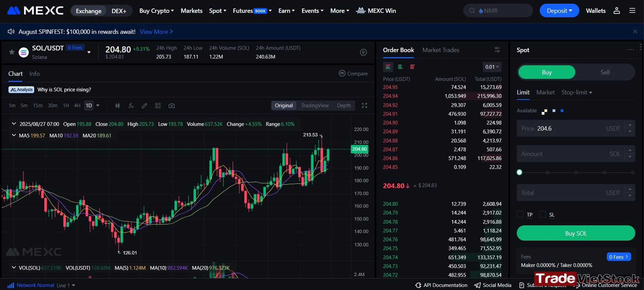Viewport: 644px width, 290px height.
Task: Open the candlestick chart type icon
Action: 117,106
